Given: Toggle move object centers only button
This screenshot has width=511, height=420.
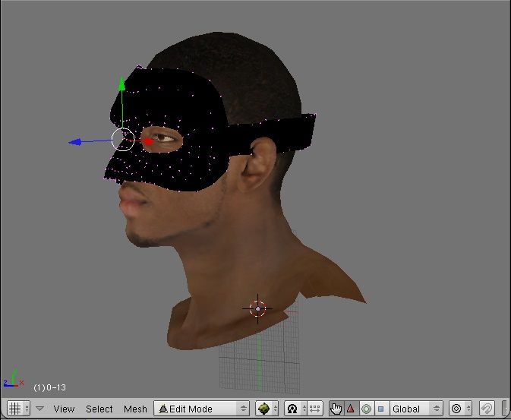Looking at the screenshot, I should [x=315, y=409].
